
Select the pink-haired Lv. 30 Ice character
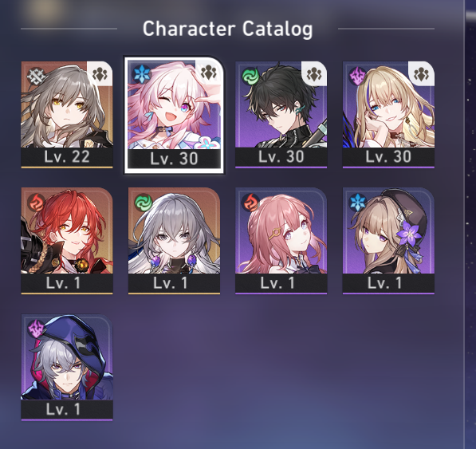pos(174,115)
